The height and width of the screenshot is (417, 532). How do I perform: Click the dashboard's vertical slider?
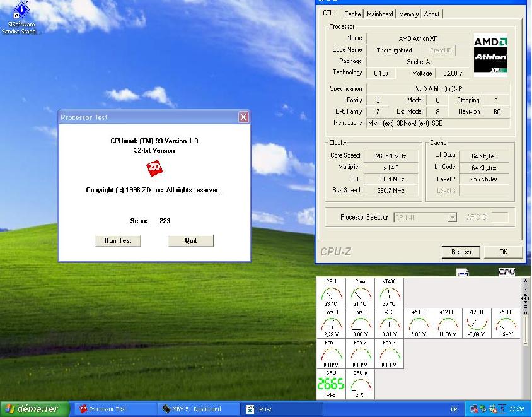525,331
